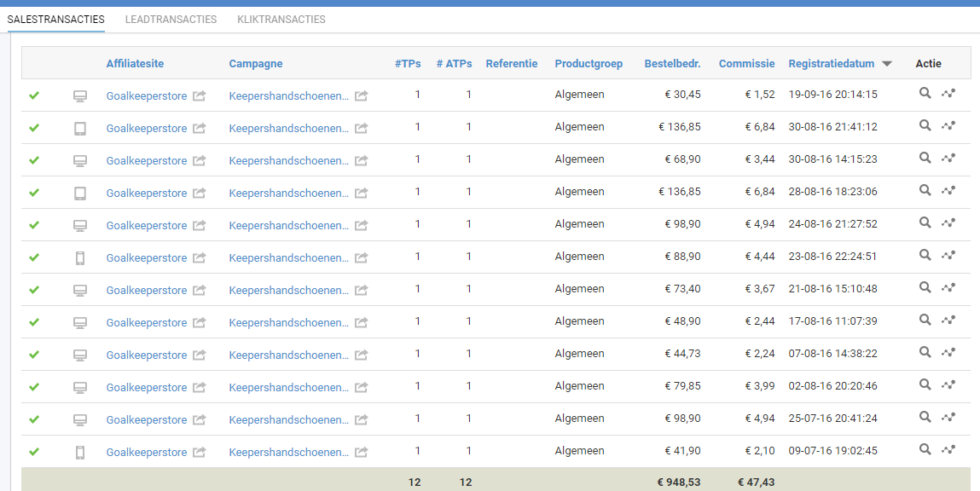This screenshot has height=491, width=980.
Task: Click phone device icon in € 41,90 row
Action: [x=80, y=453]
